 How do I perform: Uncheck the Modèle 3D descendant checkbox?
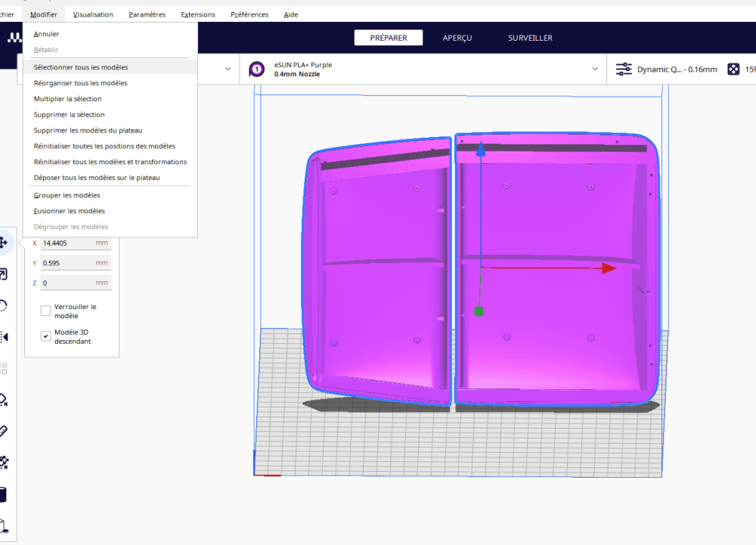pos(46,336)
